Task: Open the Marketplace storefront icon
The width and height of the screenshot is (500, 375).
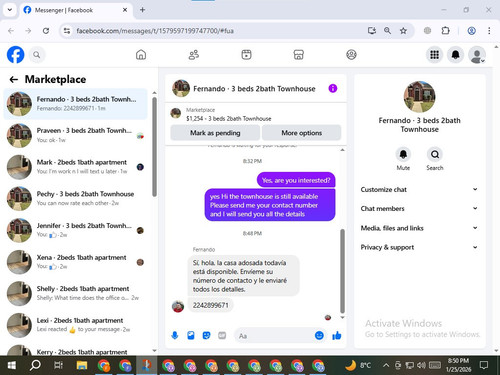Action: click(x=299, y=55)
